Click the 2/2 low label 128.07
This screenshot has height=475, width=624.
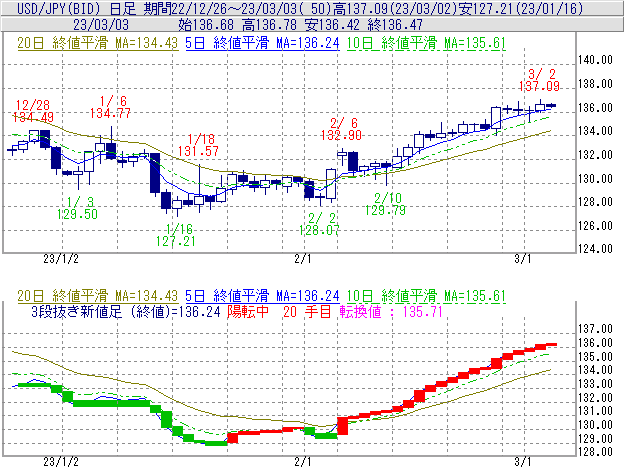(319, 230)
